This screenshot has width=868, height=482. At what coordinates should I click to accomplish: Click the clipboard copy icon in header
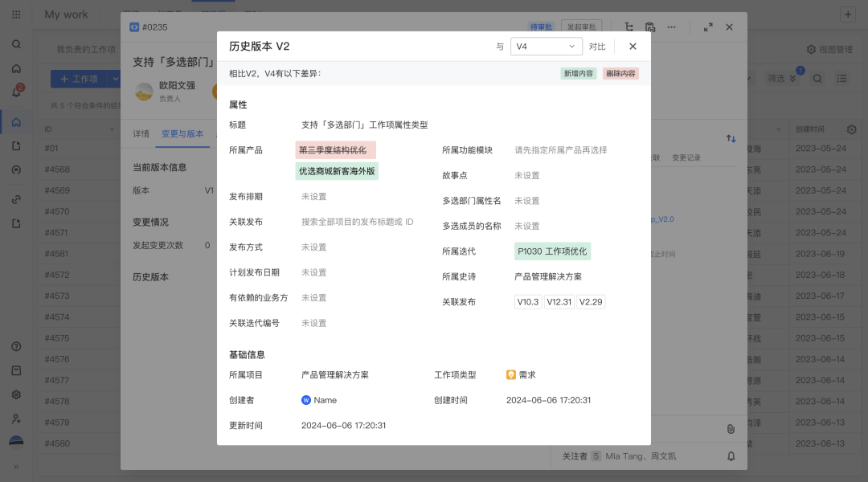(649, 27)
